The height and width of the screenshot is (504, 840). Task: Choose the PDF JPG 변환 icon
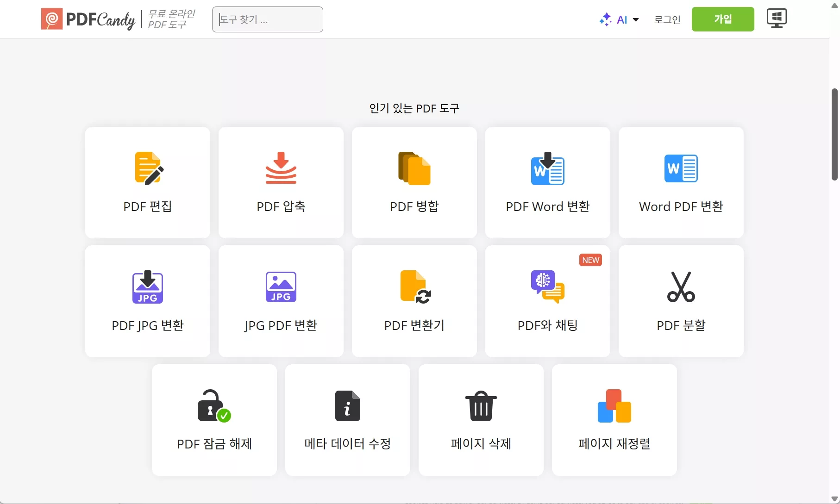point(148,287)
